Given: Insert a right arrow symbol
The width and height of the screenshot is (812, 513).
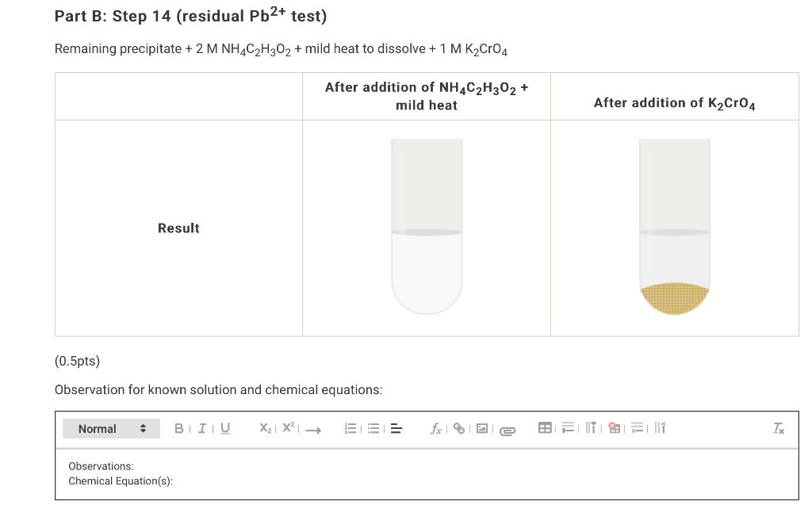Looking at the screenshot, I should click(x=311, y=430).
